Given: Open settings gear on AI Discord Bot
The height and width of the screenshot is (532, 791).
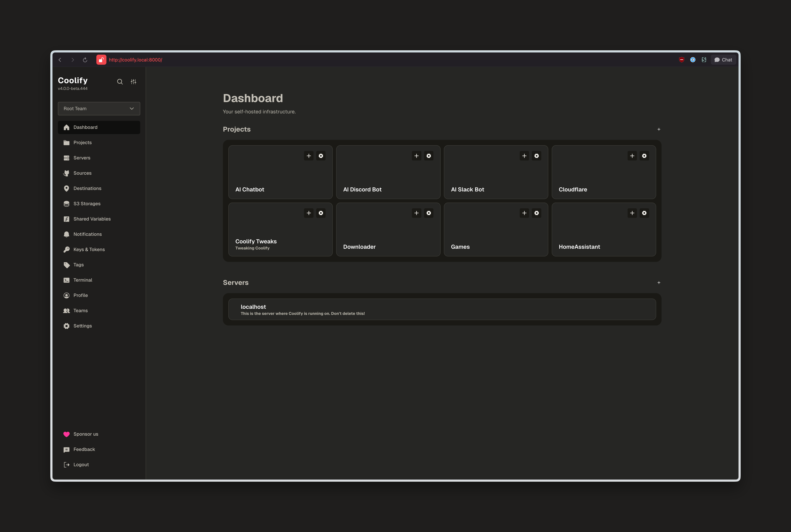Looking at the screenshot, I should [x=429, y=156].
